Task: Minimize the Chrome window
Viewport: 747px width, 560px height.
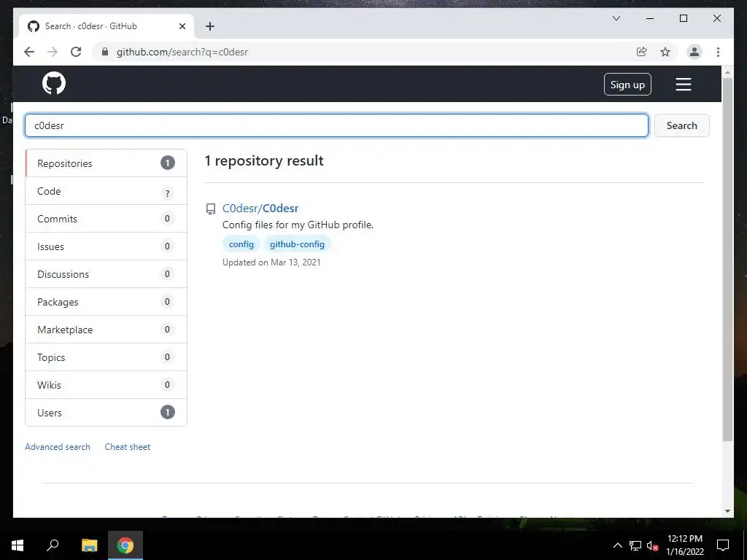Action: point(650,18)
